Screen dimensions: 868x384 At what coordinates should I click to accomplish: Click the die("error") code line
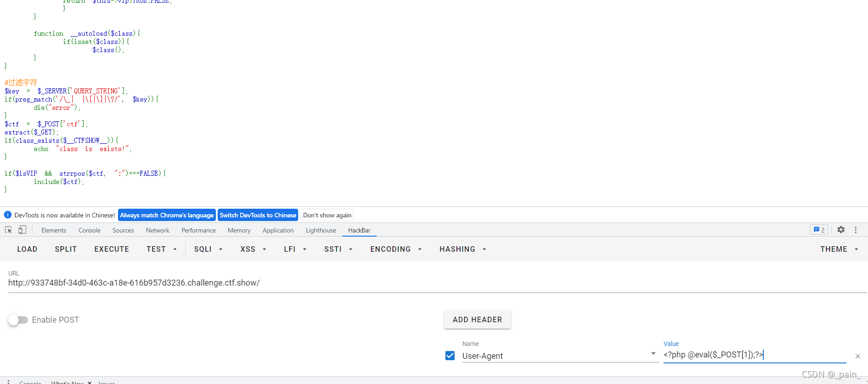click(57, 108)
